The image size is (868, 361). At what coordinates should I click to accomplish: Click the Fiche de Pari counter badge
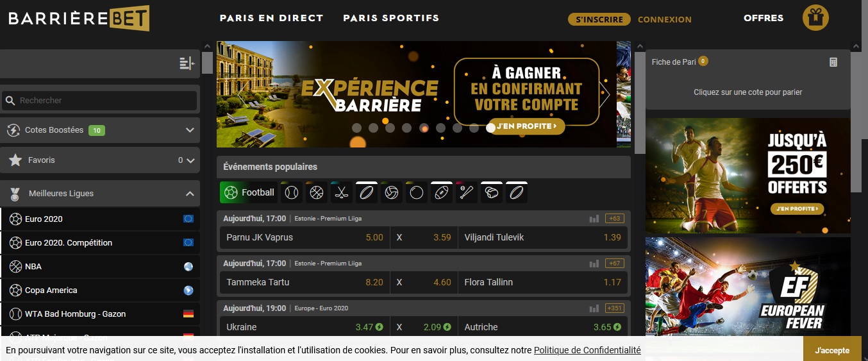[x=703, y=61]
